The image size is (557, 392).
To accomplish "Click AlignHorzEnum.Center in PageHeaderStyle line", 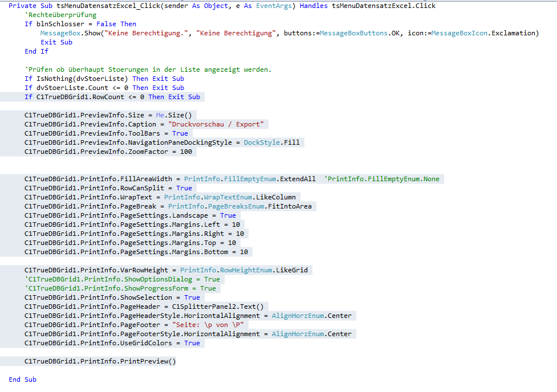I will (311, 316).
